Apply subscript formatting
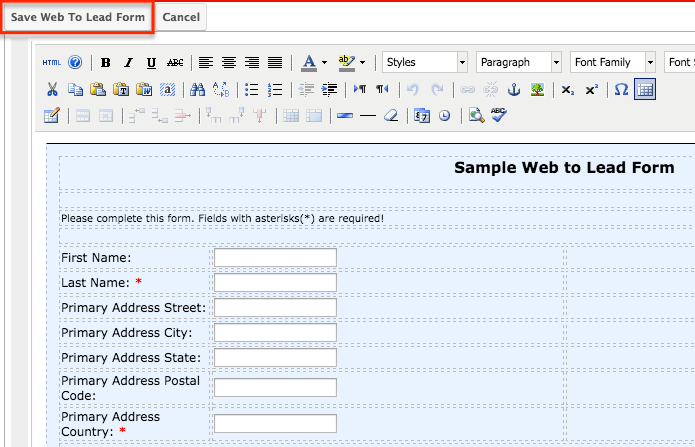The image size is (695, 447). click(x=568, y=90)
